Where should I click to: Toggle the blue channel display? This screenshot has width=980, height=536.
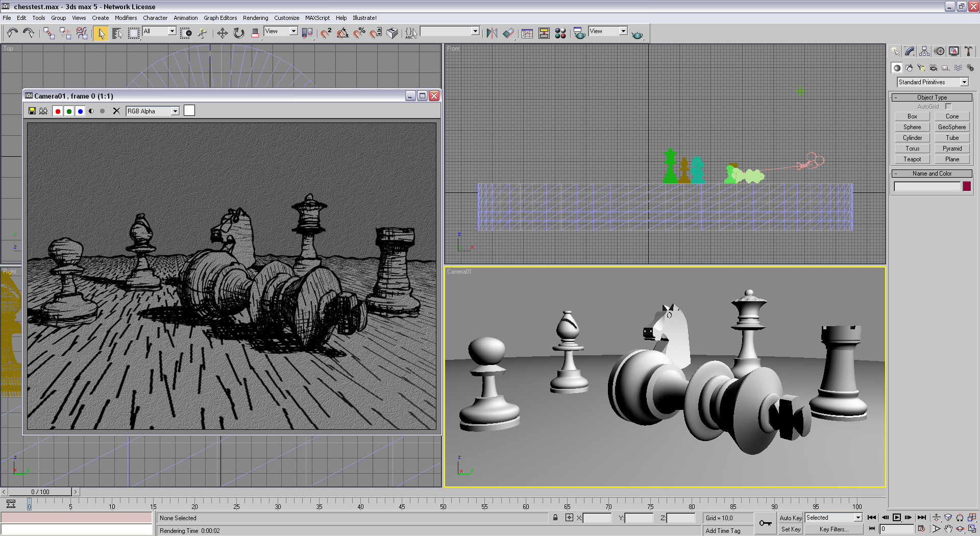point(80,111)
